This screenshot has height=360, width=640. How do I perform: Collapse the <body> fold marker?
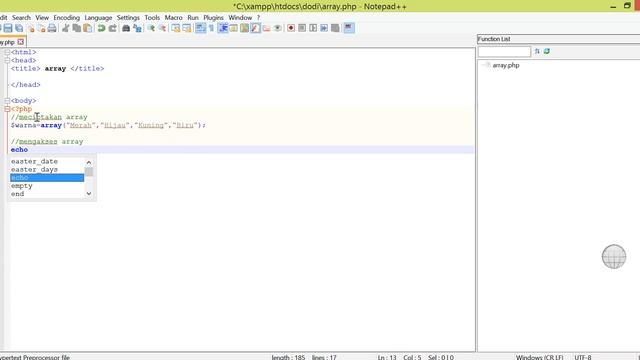(x=7, y=101)
